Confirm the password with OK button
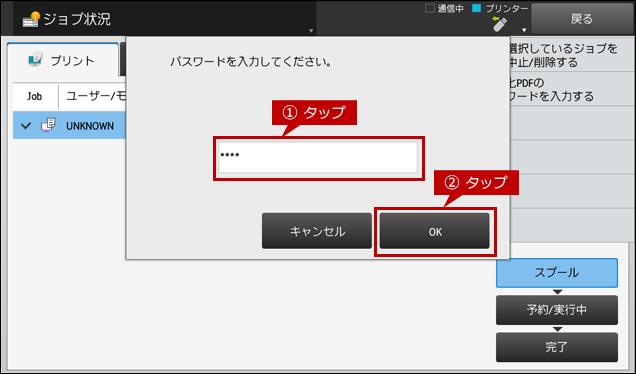The height and width of the screenshot is (374, 636). 435,231
